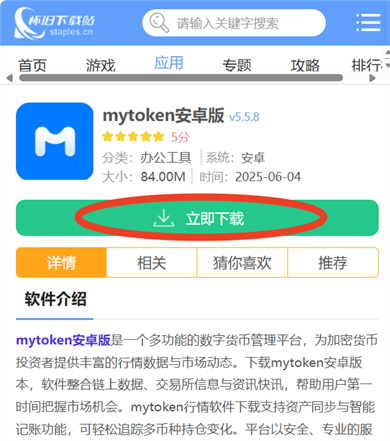This screenshot has height=441, width=390.
Task: Click the magnifier search icon
Action: coord(159,23)
